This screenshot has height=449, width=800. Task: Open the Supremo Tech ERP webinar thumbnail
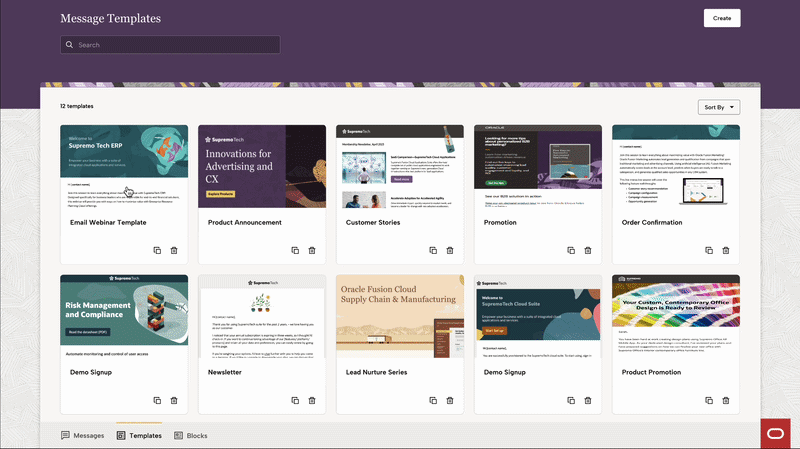[x=124, y=166]
